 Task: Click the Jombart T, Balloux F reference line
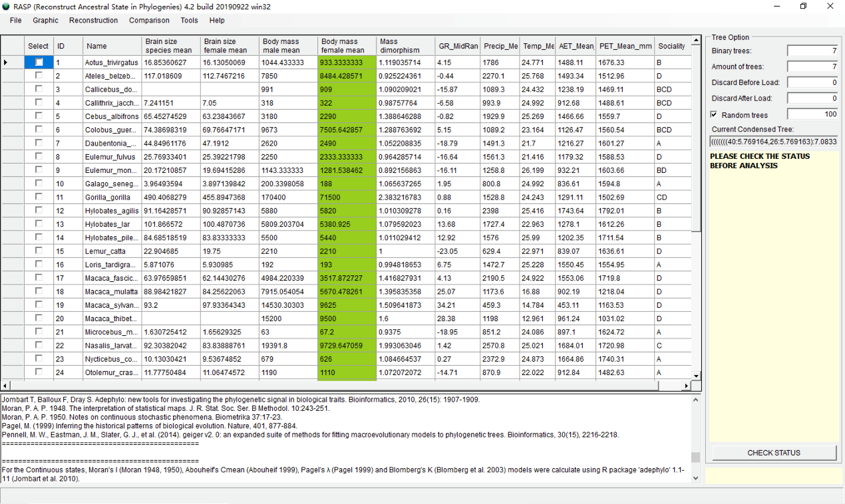[x=241, y=400]
